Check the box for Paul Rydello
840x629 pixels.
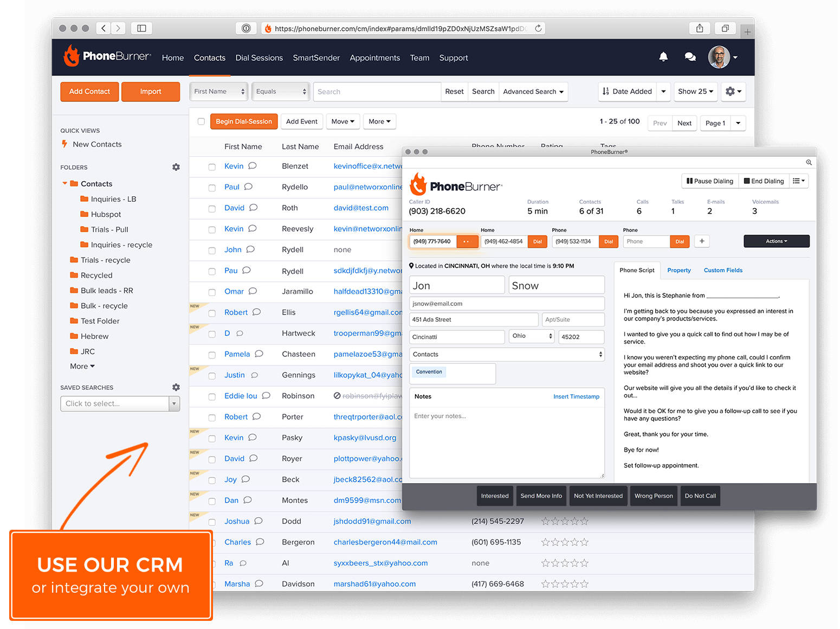tap(212, 188)
